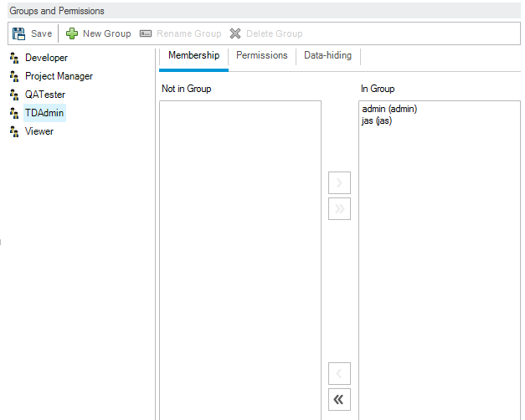Click the Viewer group icon

(14, 131)
